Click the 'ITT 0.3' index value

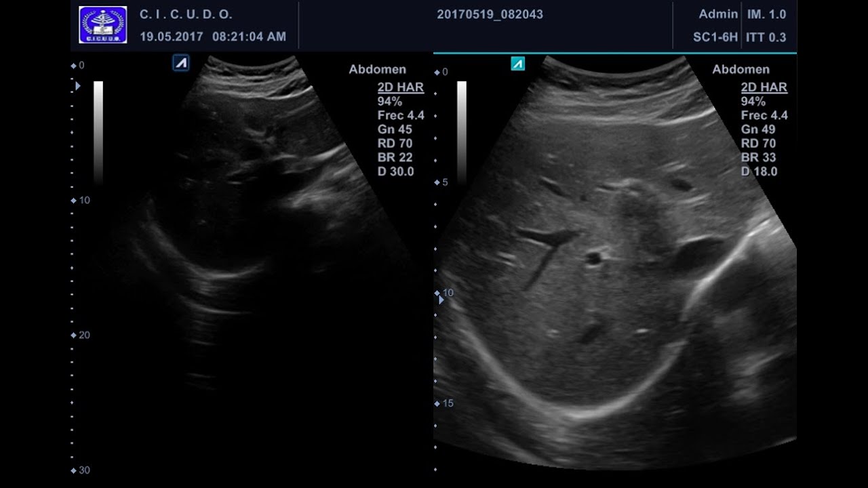point(766,37)
